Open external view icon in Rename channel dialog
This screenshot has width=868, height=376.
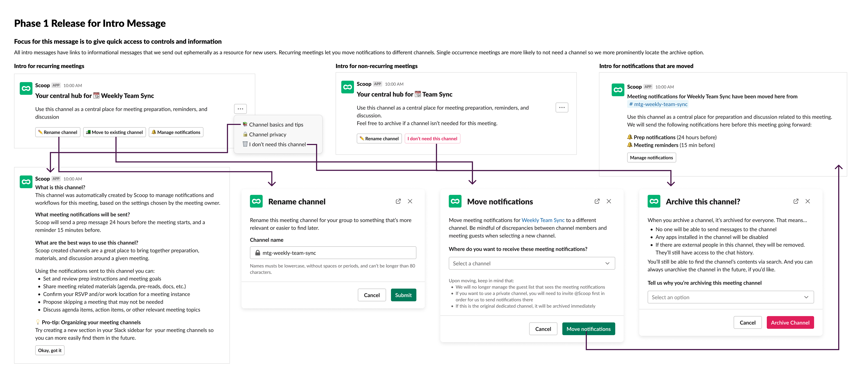398,201
